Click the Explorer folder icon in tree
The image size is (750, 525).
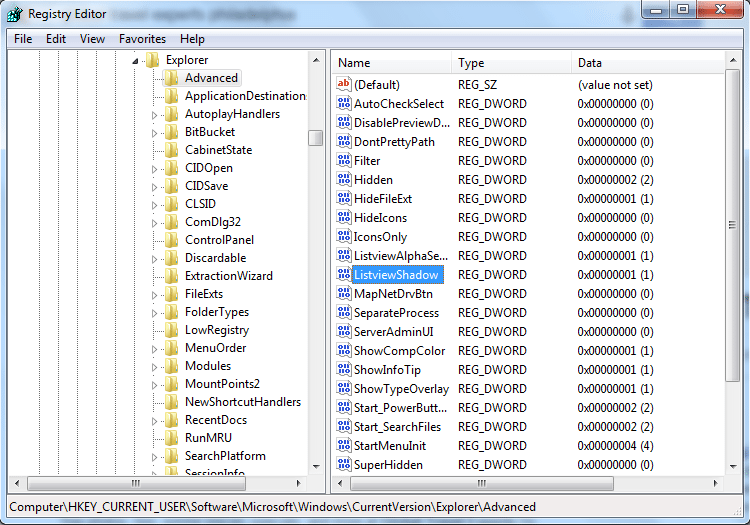coord(153,60)
